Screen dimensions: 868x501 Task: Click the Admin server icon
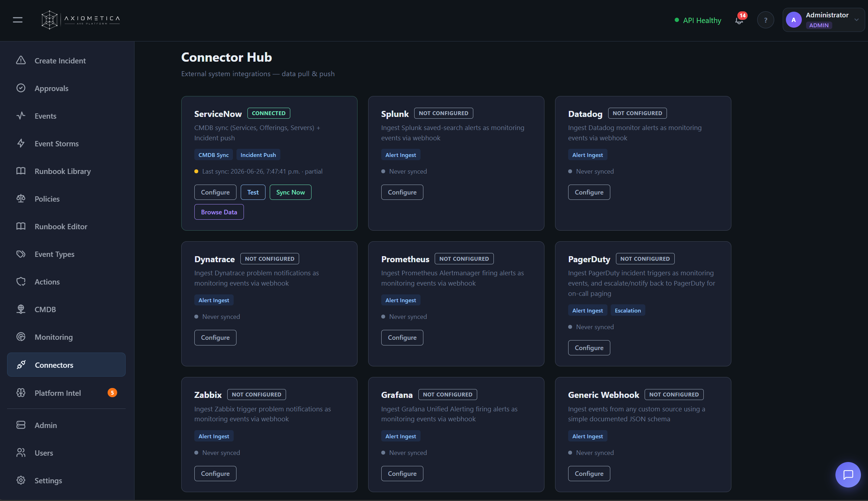(x=21, y=425)
